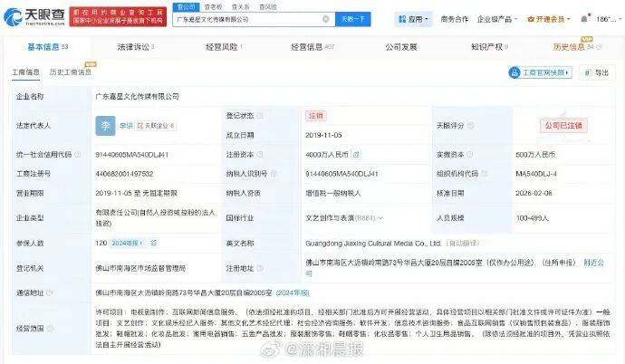Click the help icon beside 统一社会信用代码
The width and height of the screenshot is (625, 364).
tap(77, 155)
